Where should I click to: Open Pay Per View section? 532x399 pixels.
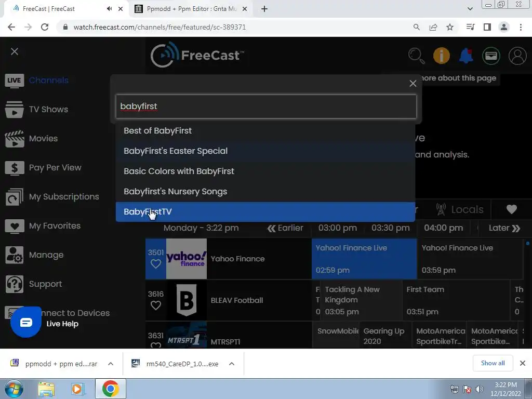(55, 168)
